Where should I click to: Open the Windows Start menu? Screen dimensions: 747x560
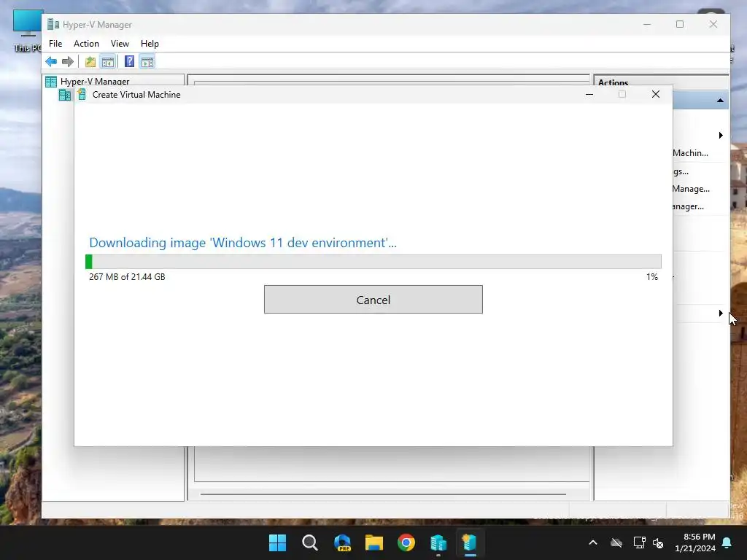tap(277, 542)
